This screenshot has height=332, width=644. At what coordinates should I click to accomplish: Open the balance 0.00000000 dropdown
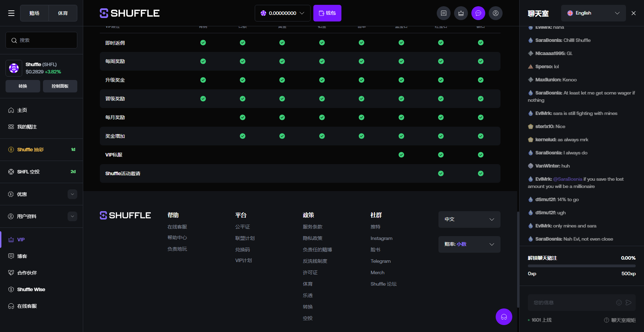click(282, 13)
